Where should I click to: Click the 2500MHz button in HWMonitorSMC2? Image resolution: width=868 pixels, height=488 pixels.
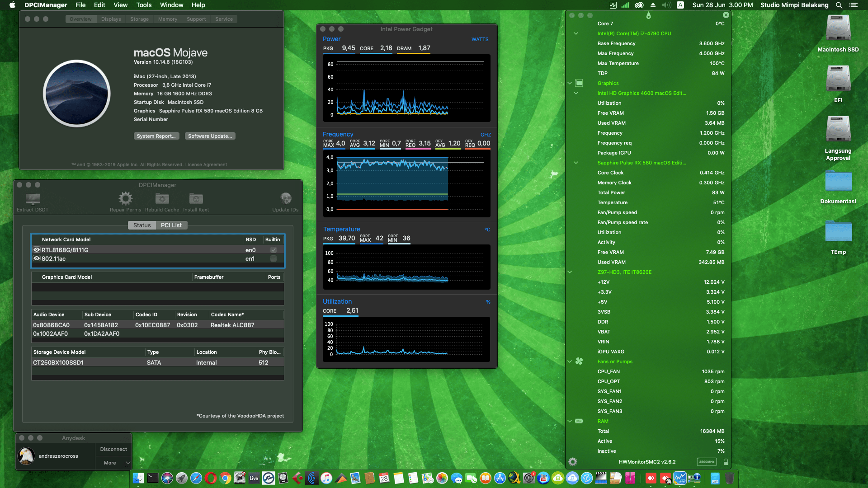[707, 462]
